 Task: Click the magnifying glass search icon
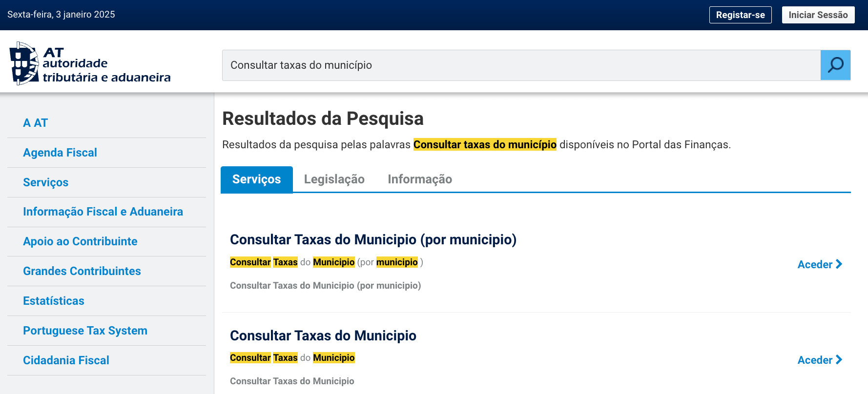835,65
